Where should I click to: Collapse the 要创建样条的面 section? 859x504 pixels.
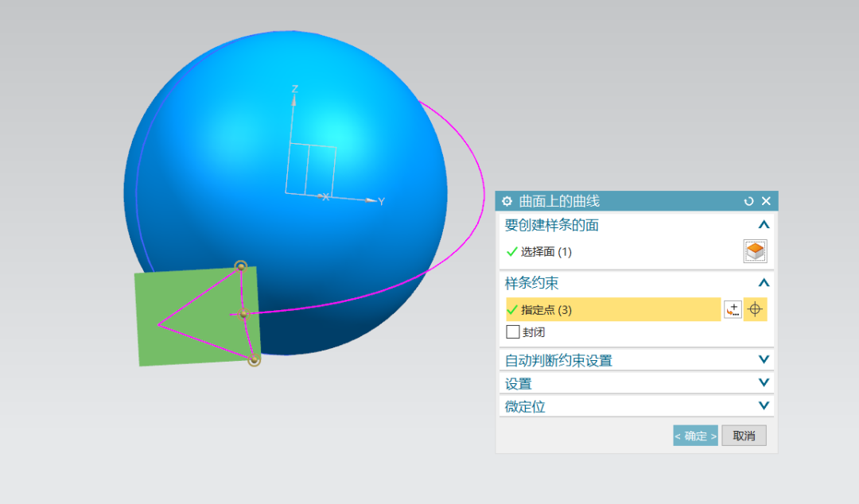click(x=764, y=224)
